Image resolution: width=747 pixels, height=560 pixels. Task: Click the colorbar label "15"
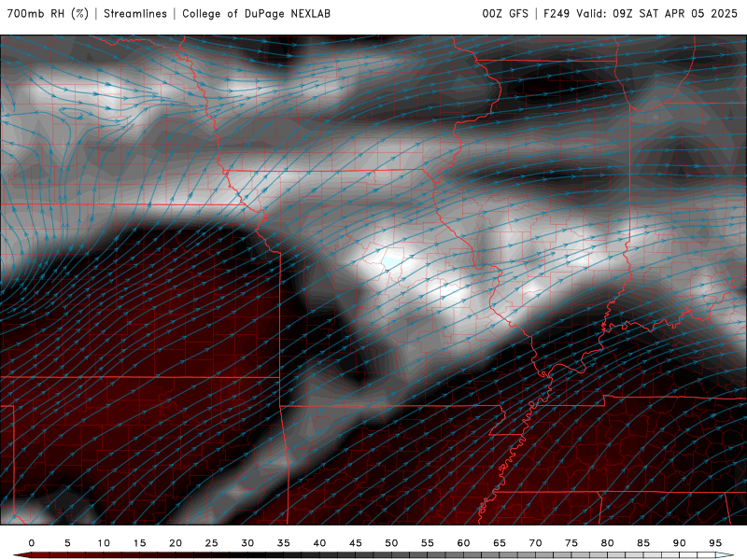139,543
